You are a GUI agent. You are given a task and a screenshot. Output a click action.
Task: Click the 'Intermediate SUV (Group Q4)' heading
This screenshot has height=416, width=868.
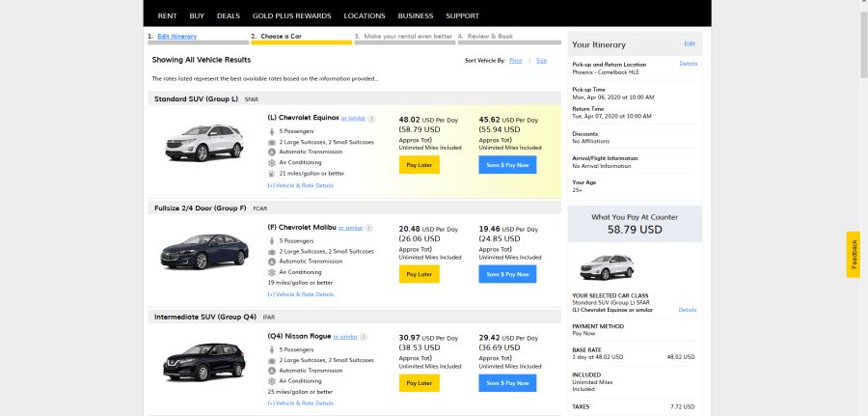click(x=205, y=317)
